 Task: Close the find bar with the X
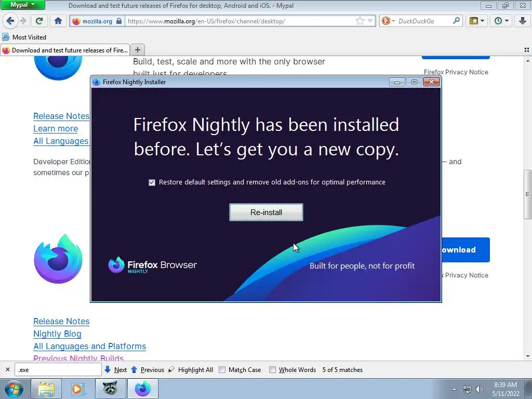click(x=7, y=369)
